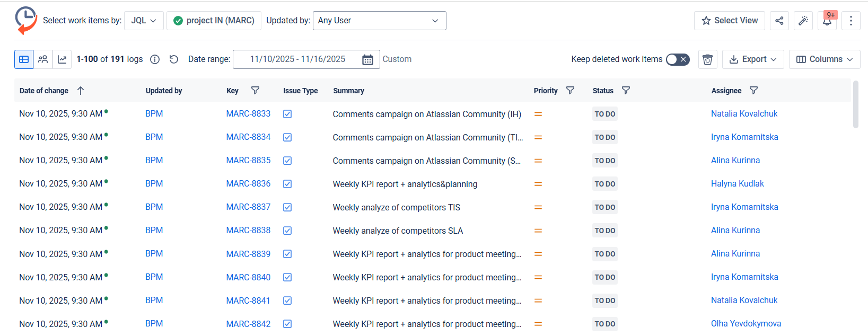Expand the Updated by Any User dropdown
The width and height of the screenshot is (868, 336).
379,21
